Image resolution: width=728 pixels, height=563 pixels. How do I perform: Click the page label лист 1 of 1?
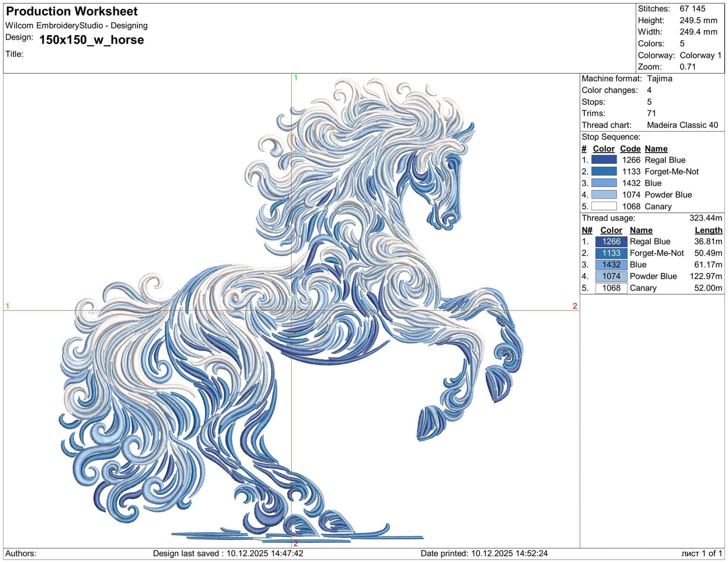coord(701,553)
